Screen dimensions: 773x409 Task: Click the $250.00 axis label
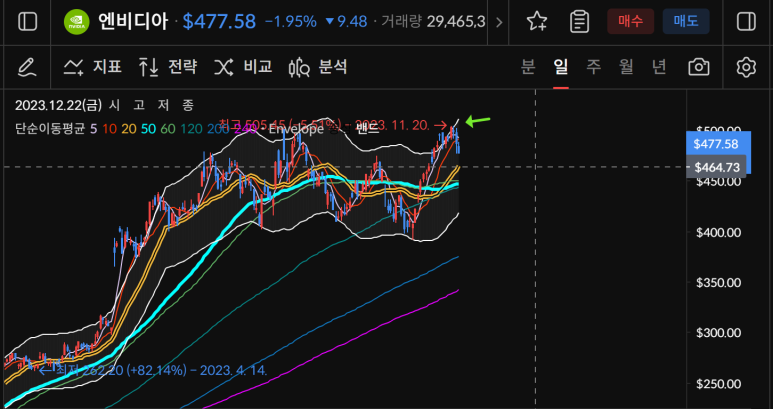(718, 384)
